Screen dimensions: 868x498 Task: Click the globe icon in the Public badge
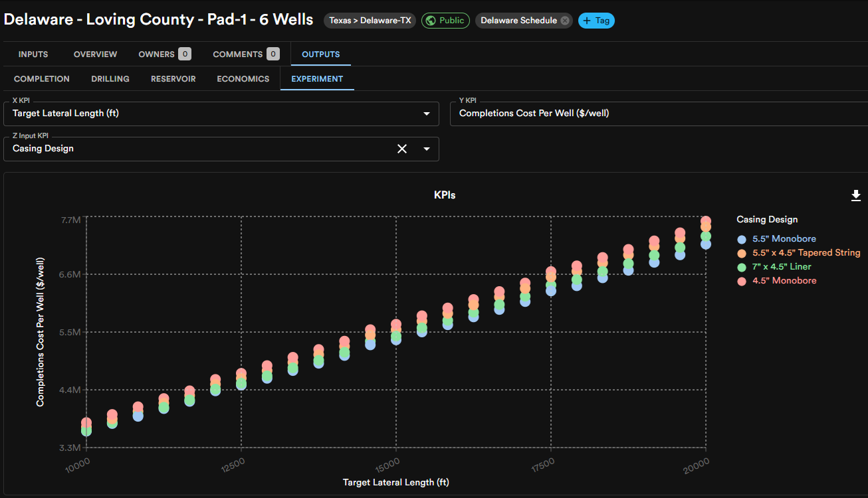click(x=431, y=21)
